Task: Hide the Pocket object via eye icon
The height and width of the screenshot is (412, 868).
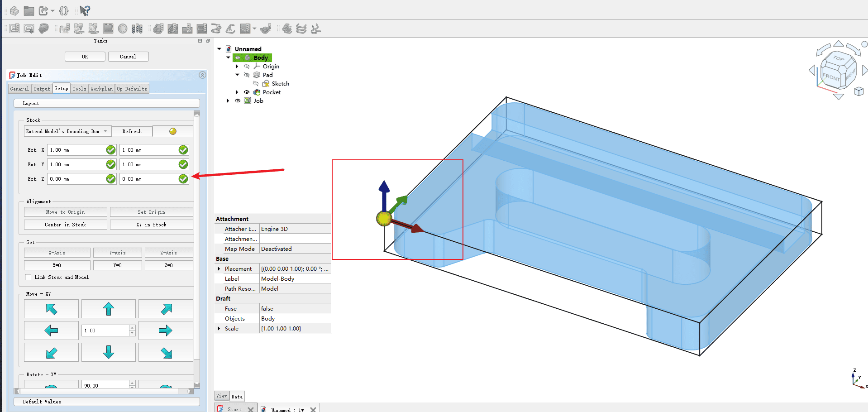Action: point(247,92)
